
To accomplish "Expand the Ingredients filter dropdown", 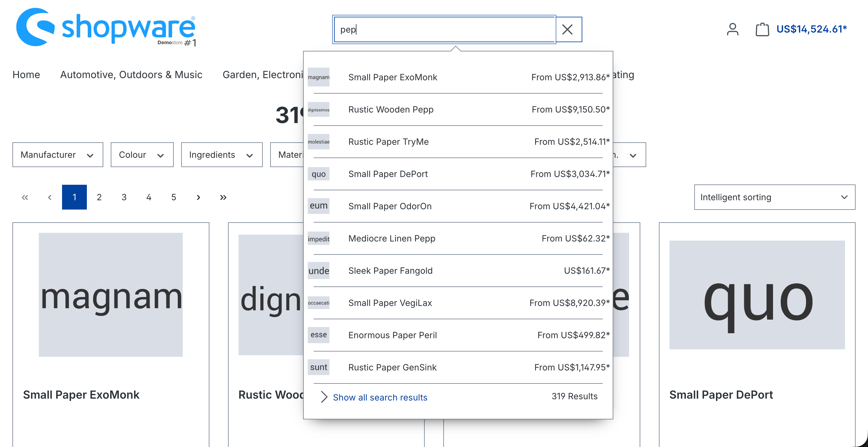I will point(221,155).
